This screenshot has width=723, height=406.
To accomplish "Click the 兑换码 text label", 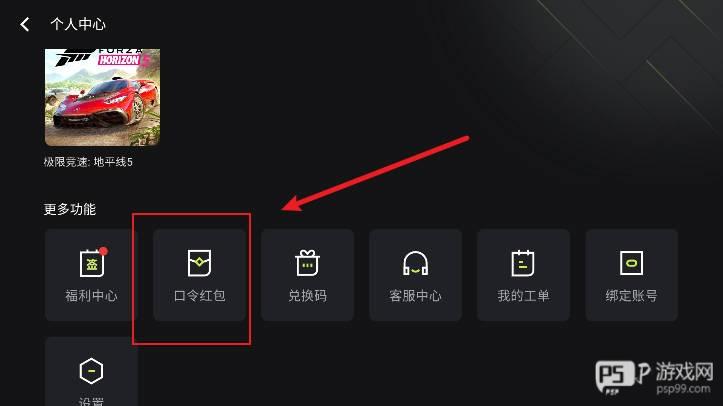I will click(x=308, y=295).
